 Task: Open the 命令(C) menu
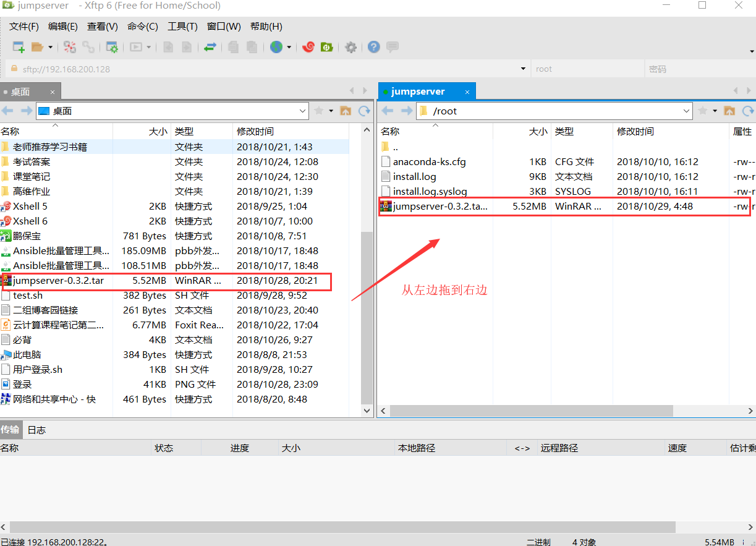pos(143,27)
